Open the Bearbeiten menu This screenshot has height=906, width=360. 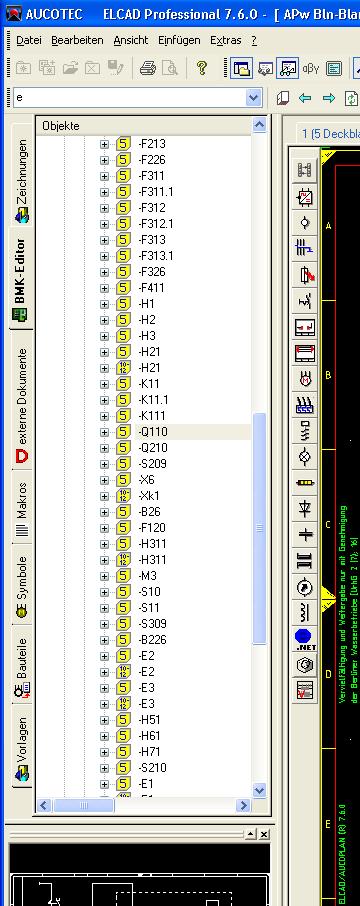tap(77, 40)
